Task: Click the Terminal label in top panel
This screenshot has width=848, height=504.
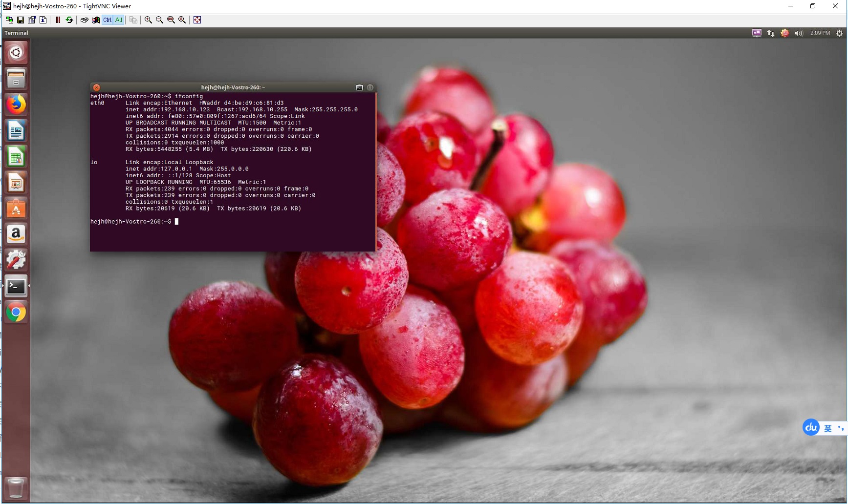Action: point(16,33)
